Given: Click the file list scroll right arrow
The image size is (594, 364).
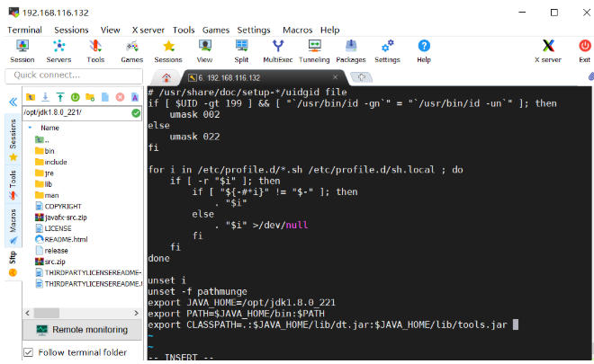Looking at the screenshot, I should coord(136,313).
